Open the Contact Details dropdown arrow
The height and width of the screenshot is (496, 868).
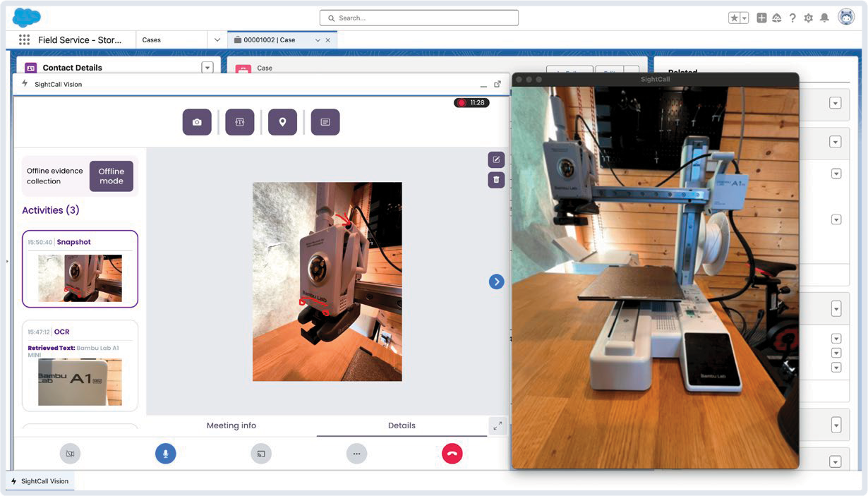[207, 68]
